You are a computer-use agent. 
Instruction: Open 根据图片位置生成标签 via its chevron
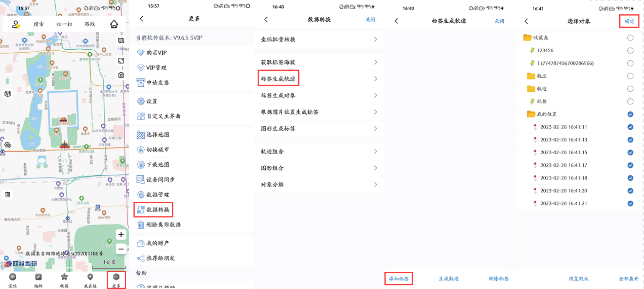375,112
